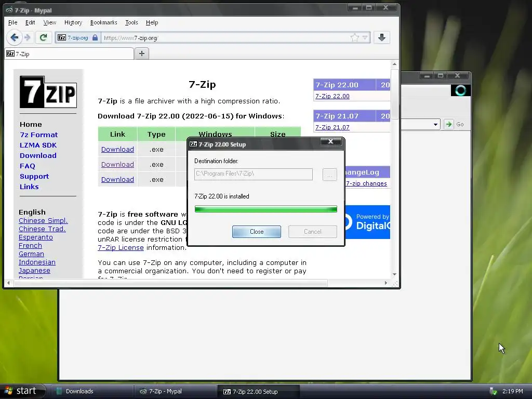Switch language to Chinese Trad.
This screenshot has width=532, height=399.
coord(42,229)
